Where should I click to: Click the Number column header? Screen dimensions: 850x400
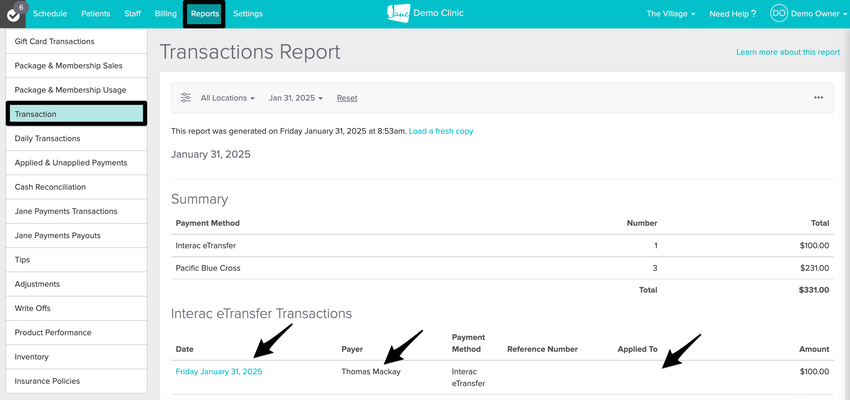(x=642, y=223)
